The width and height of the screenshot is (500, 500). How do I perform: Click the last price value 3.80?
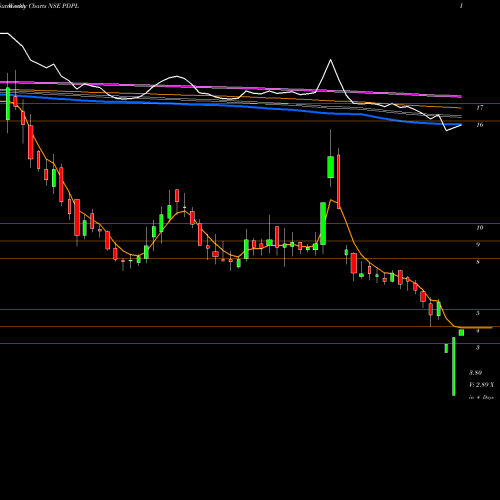coord(475,372)
